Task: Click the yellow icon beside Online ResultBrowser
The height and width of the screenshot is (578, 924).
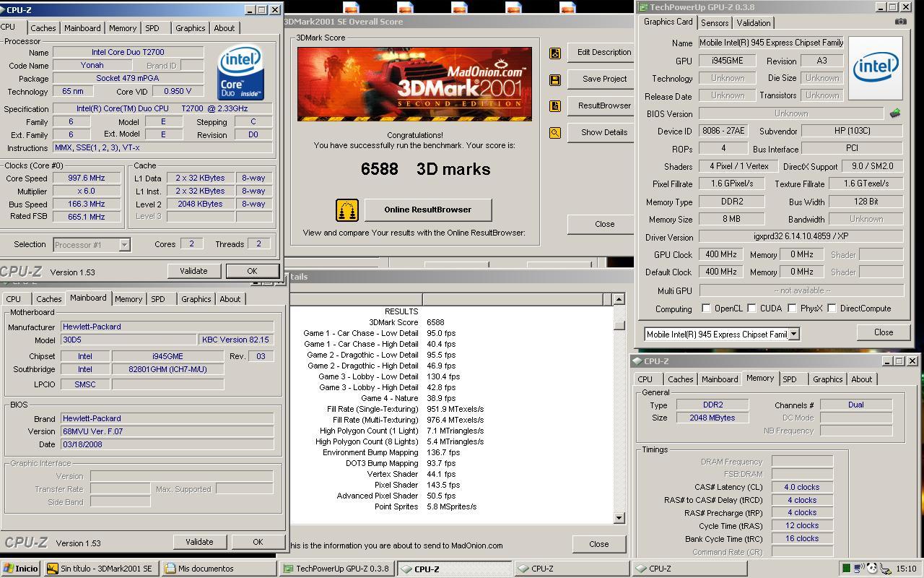Action: point(347,210)
